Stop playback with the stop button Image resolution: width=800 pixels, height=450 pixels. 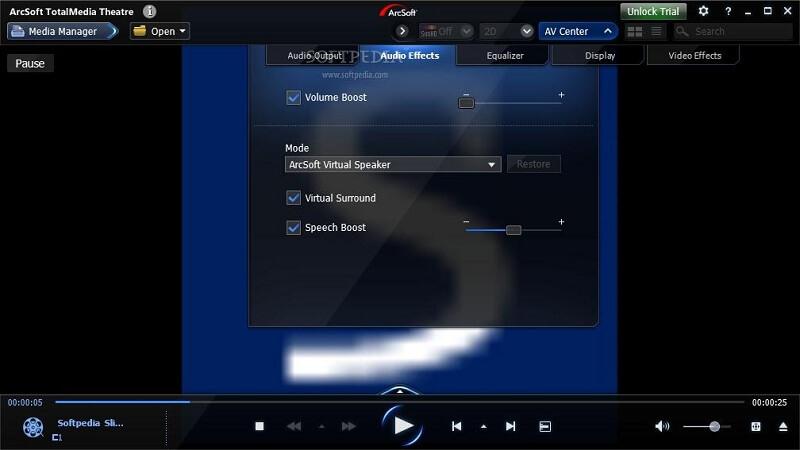(259, 426)
